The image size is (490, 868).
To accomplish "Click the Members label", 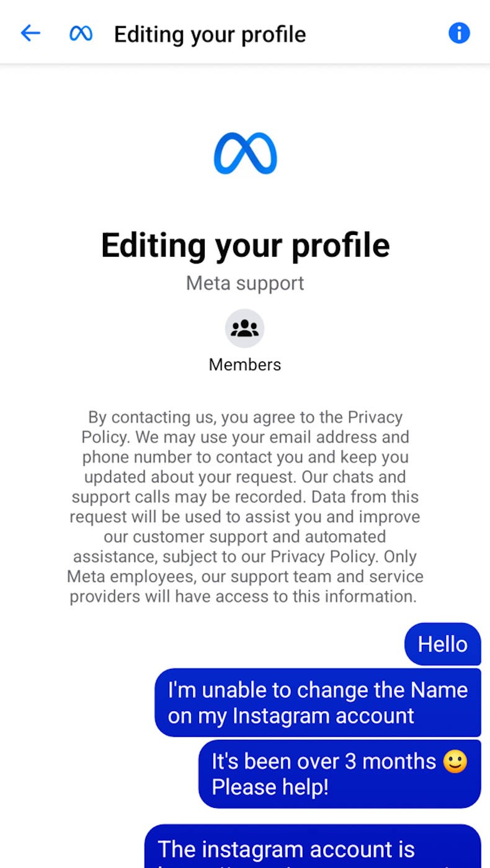I will click(x=244, y=365).
